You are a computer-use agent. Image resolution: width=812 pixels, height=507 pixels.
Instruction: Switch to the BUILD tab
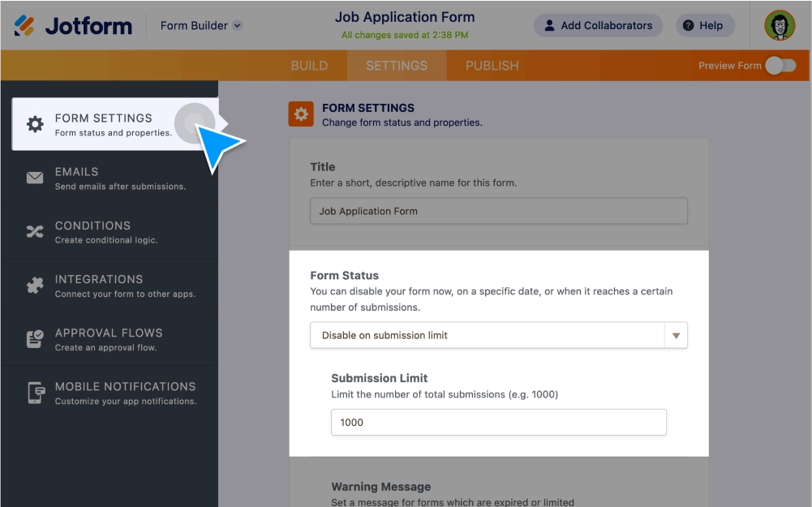310,65
